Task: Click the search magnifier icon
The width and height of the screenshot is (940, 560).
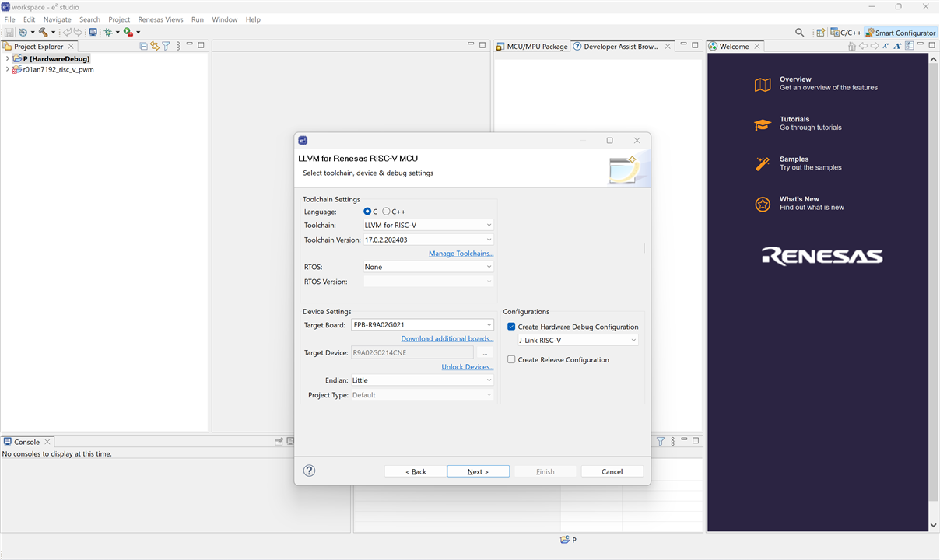Action: [799, 33]
